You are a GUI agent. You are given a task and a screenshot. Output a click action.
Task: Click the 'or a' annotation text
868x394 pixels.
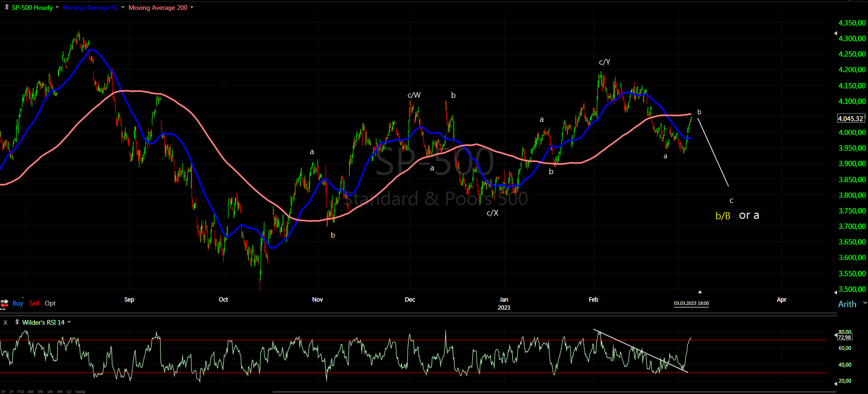pos(749,216)
